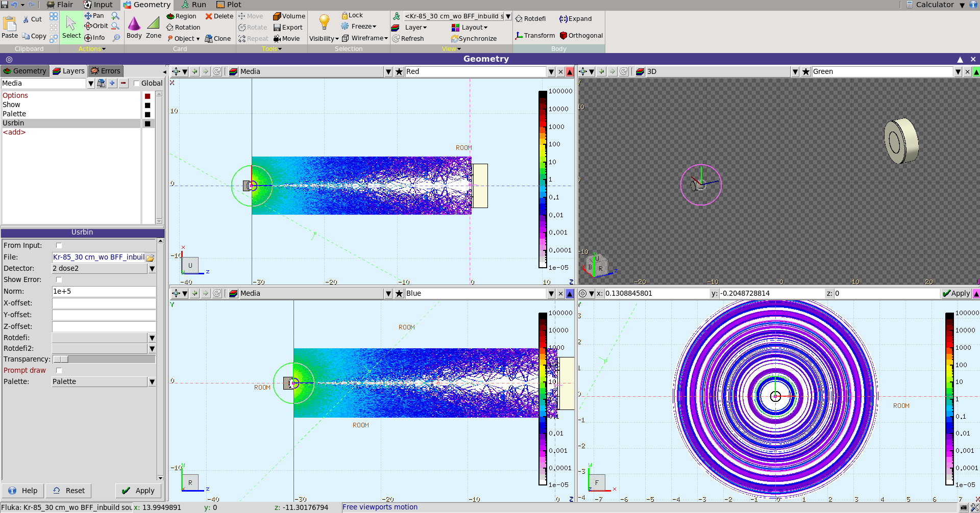Click the Volume tool icon
This screenshot has height=513, width=980.
277,16
